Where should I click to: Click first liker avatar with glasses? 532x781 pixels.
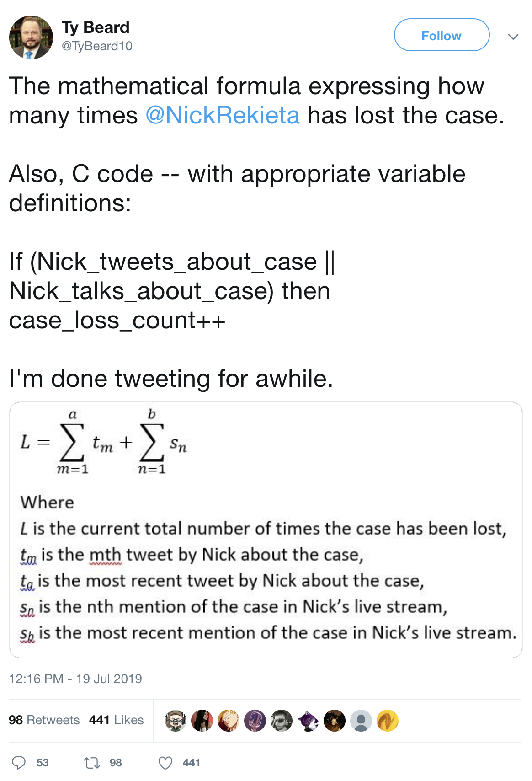point(176,721)
